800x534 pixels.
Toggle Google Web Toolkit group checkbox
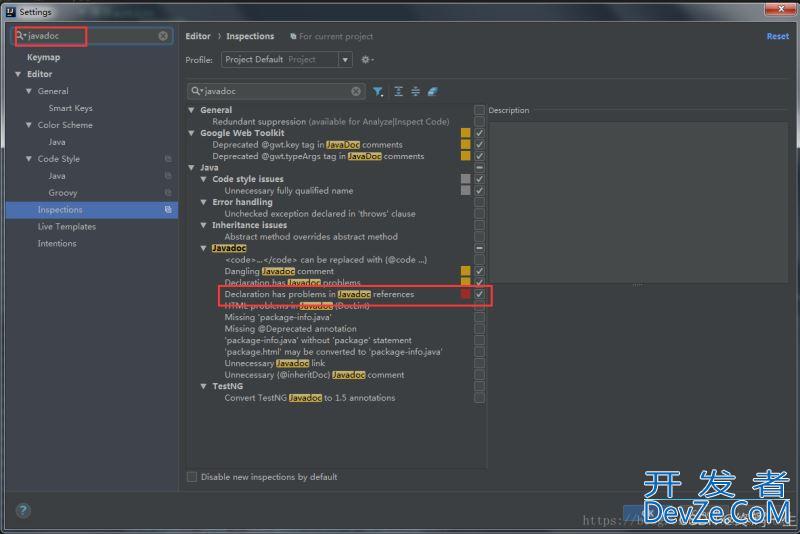coord(479,133)
